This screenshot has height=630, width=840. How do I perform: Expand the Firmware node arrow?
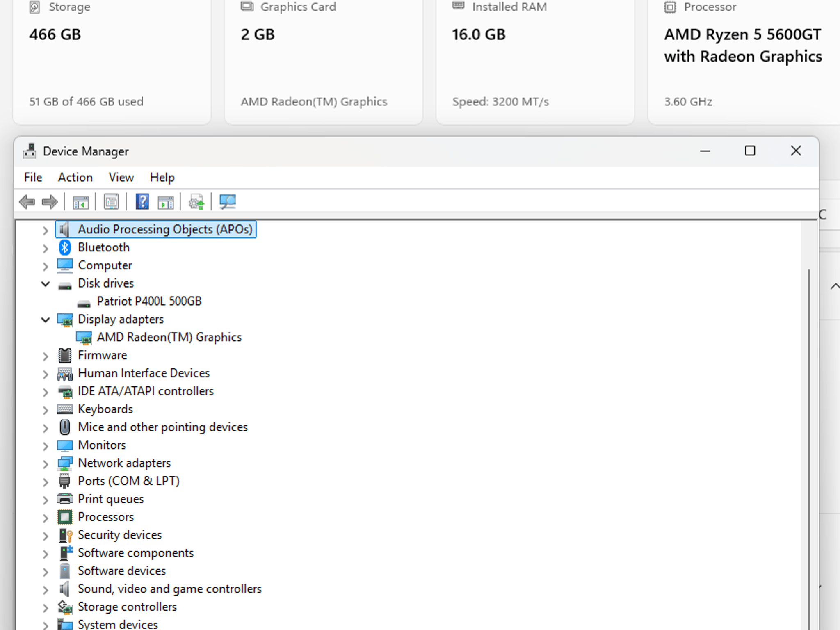tap(46, 356)
